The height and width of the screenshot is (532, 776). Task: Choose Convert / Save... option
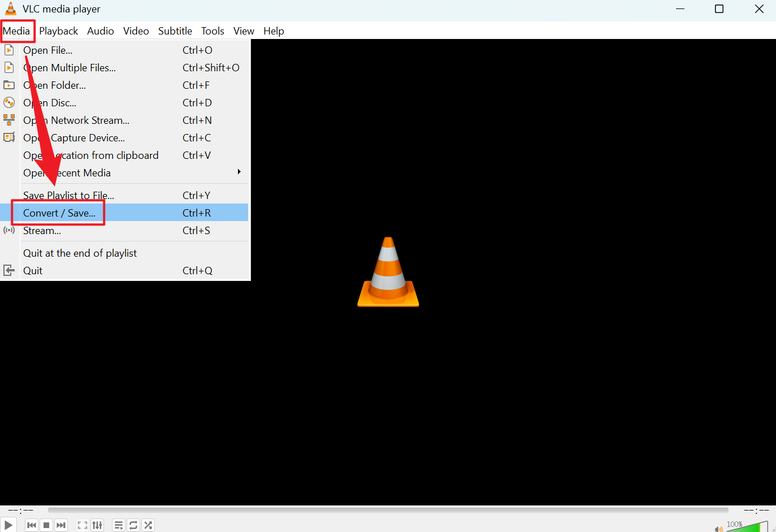[x=124, y=213]
